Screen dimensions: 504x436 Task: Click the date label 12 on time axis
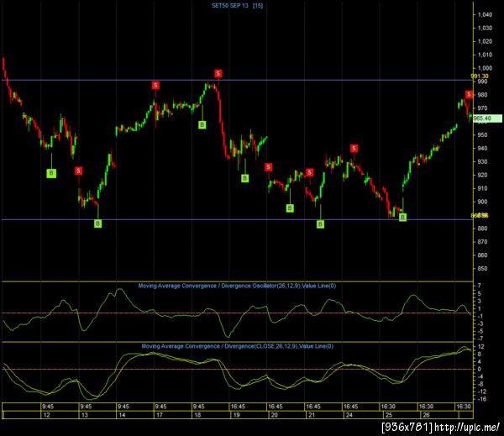click(x=47, y=415)
